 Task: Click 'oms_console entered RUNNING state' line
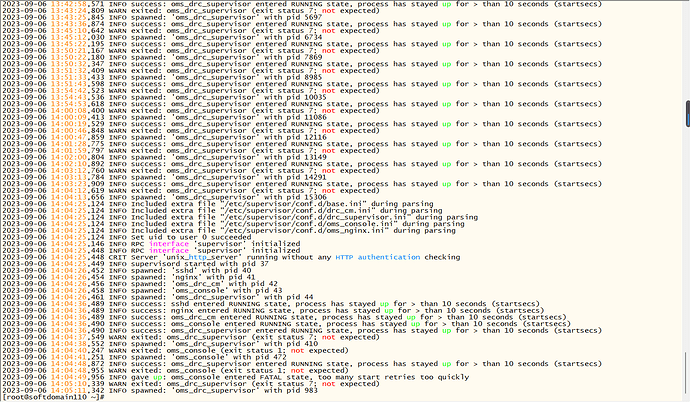[x=286, y=324]
